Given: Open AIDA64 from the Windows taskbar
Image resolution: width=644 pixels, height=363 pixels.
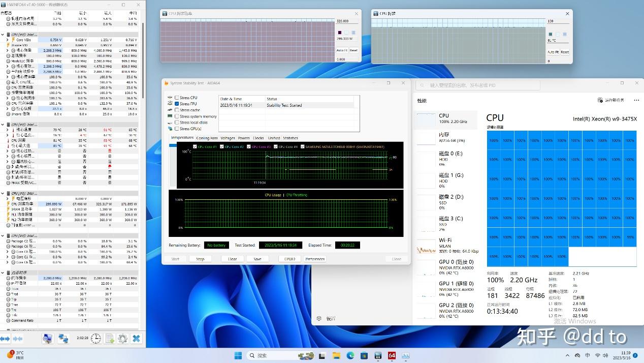Looking at the screenshot, I should (392, 355).
